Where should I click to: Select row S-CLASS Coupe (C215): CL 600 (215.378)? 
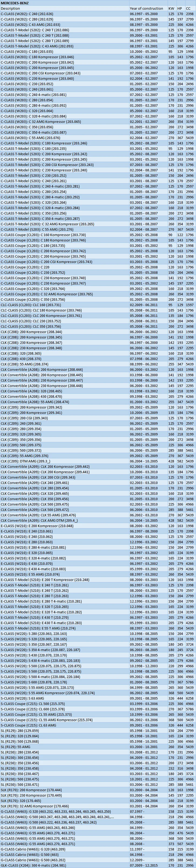(x=98, y=709)
